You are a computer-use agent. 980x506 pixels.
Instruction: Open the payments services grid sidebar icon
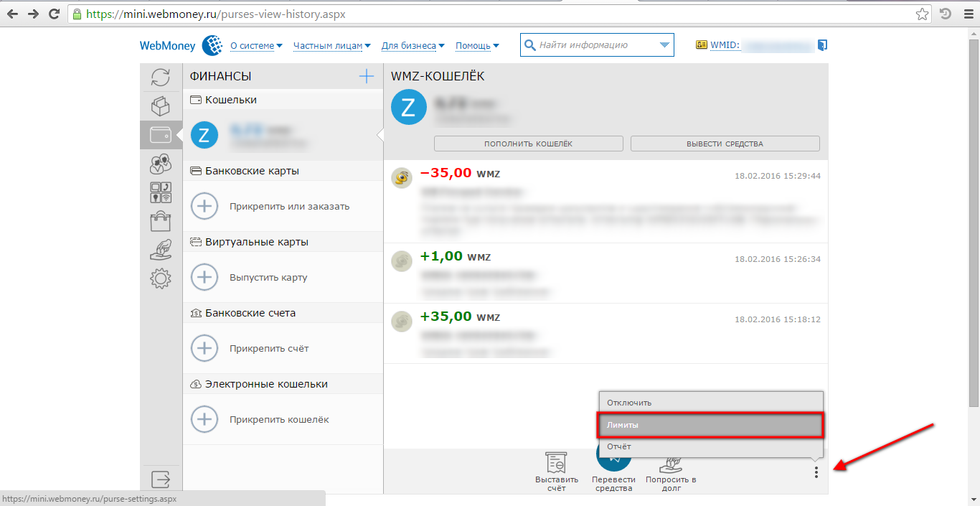click(x=161, y=192)
